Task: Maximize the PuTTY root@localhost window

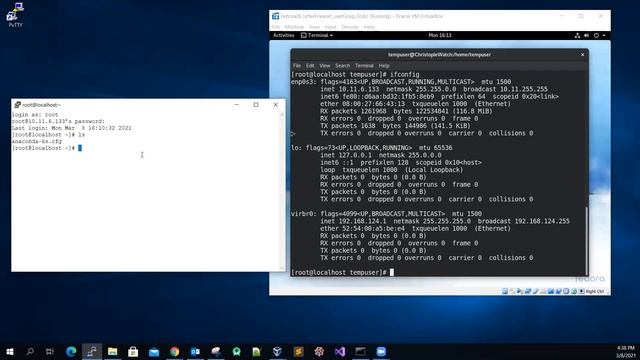Action: pyautogui.click(x=256, y=104)
